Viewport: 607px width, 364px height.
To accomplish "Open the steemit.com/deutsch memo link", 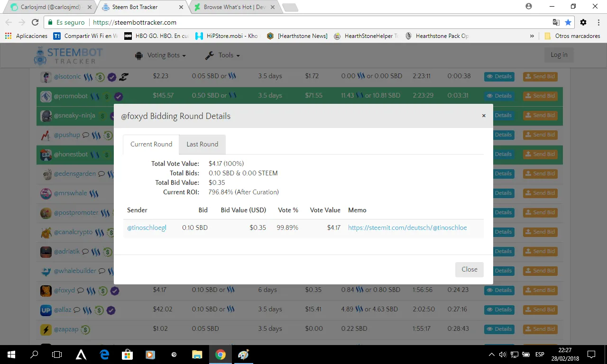I will (x=407, y=227).
